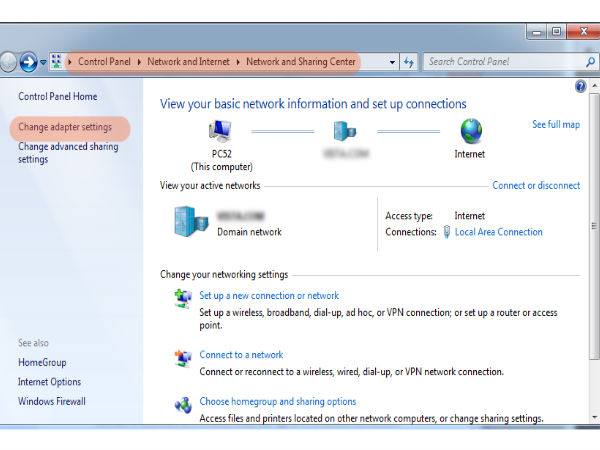Expand arrow after 'Network and Internet' breadcrumb
The width and height of the screenshot is (600, 450).
(238, 62)
